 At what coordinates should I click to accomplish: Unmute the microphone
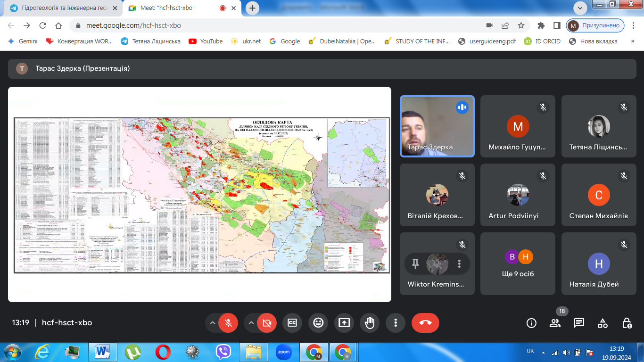pos(229,323)
